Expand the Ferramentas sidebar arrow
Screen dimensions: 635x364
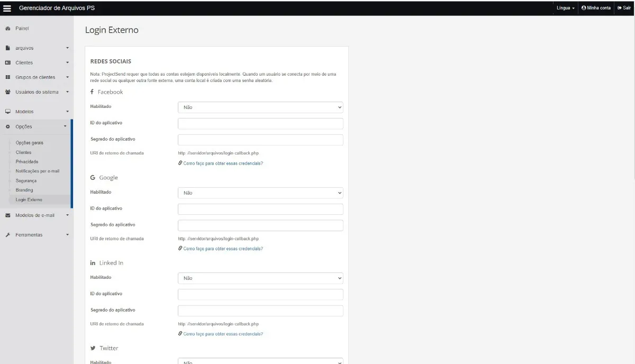click(67, 235)
